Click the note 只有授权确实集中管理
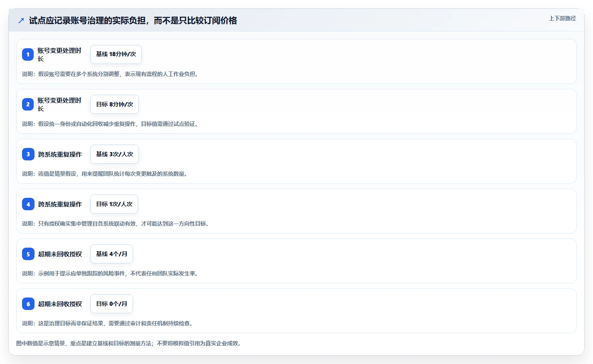This screenshot has height=364, width=593. click(116, 224)
